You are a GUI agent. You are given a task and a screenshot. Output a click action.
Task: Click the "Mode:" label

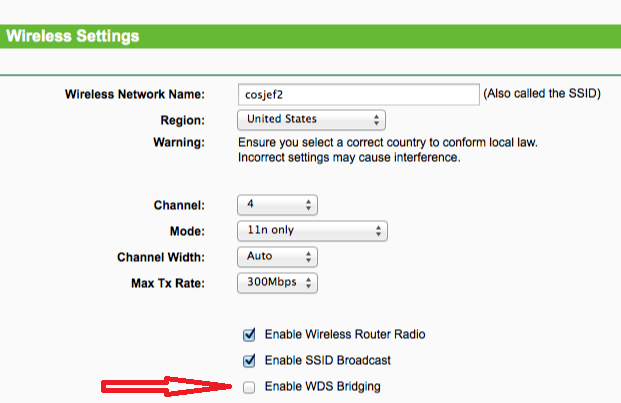point(185,231)
